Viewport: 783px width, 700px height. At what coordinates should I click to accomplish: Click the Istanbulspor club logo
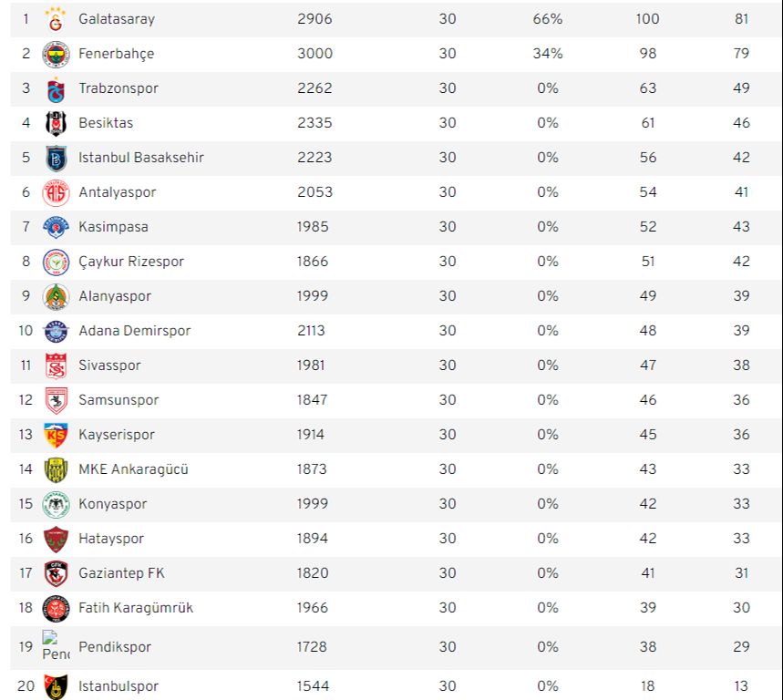(x=56, y=685)
